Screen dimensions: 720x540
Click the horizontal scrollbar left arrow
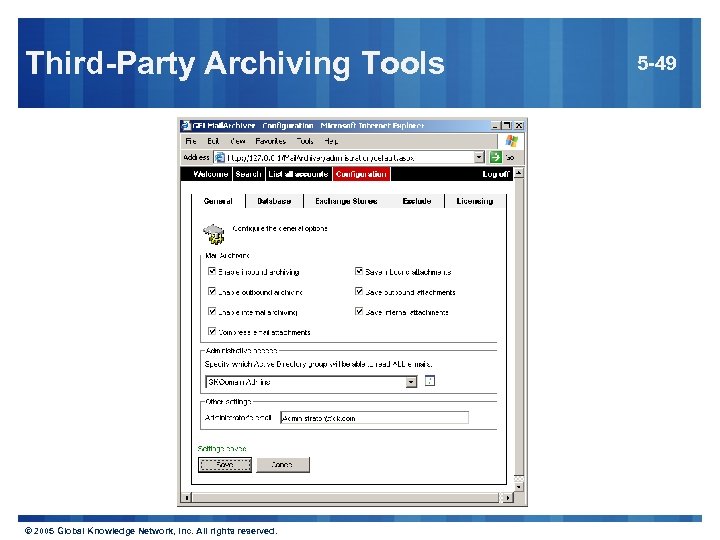186,498
